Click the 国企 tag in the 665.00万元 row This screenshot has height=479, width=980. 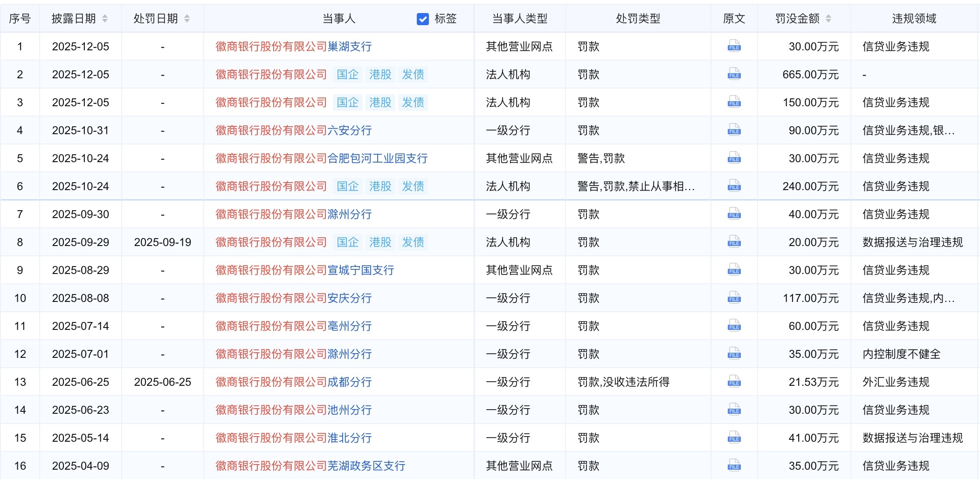pyautogui.click(x=348, y=75)
